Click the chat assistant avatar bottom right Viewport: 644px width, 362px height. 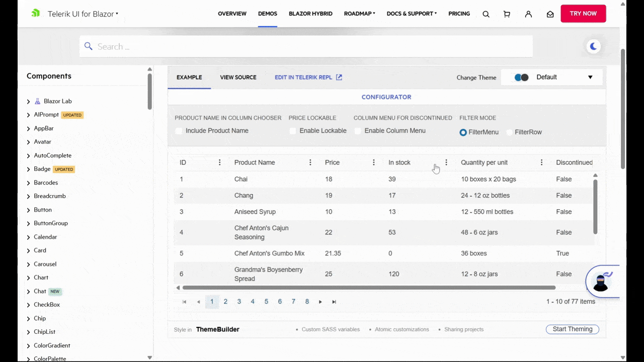(x=601, y=282)
